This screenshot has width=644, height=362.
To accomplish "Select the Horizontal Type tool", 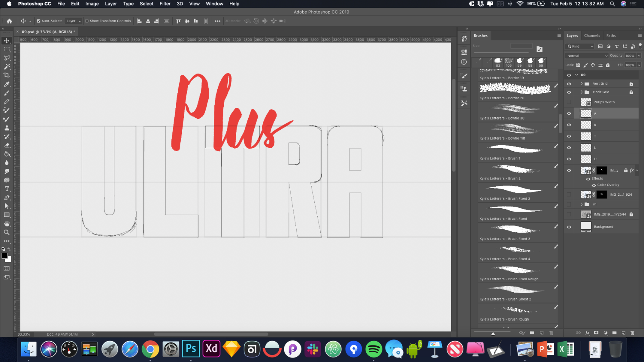I will coord(7,189).
